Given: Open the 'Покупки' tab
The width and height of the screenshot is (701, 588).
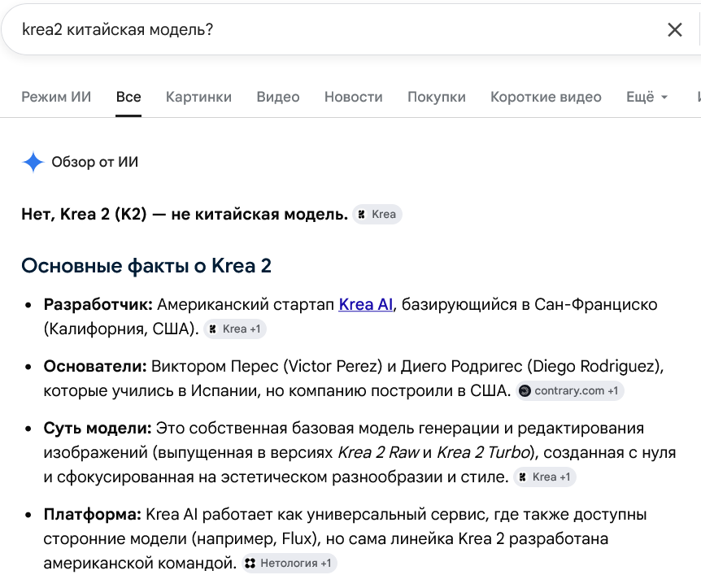Looking at the screenshot, I should pyautogui.click(x=437, y=97).
